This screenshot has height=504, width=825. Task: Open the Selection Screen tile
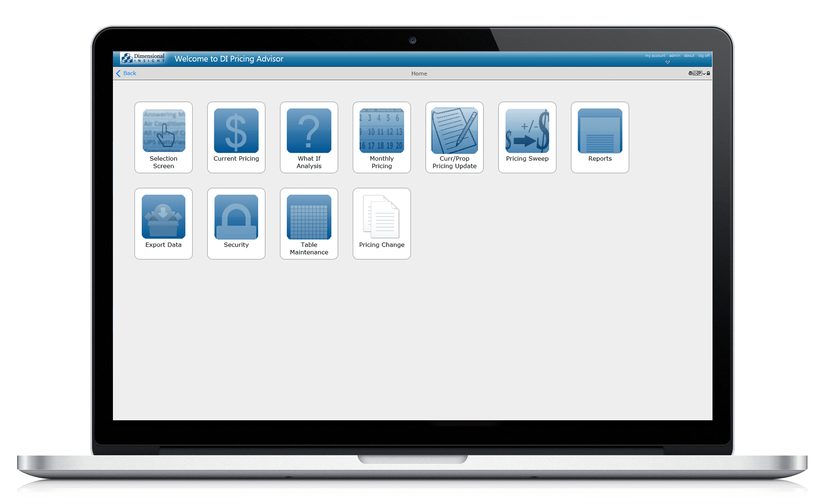[x=163, y=137]
